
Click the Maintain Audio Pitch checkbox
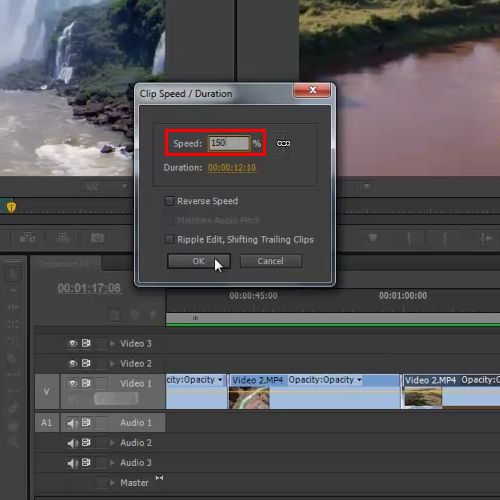coord(169,220)
